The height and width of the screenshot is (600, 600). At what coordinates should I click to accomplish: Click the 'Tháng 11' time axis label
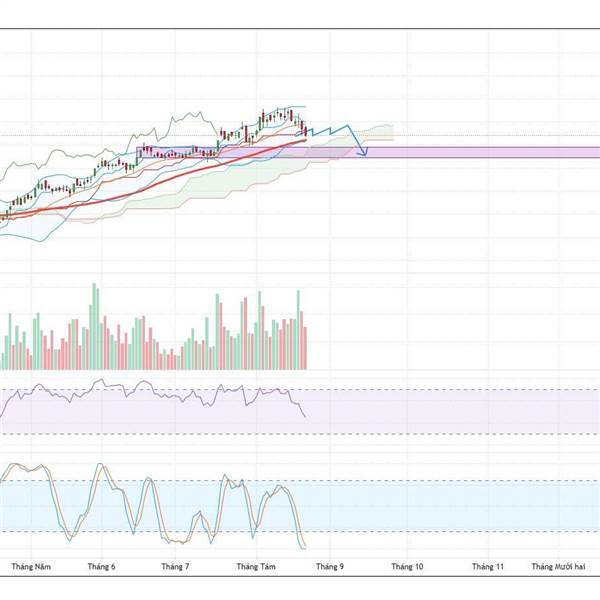(488, 566)
